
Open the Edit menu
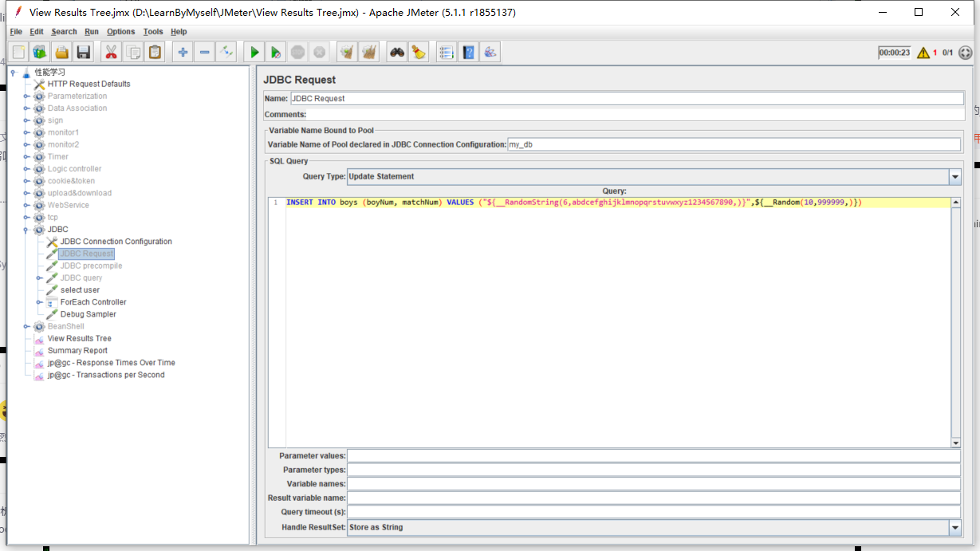click(x=37, y=32)
